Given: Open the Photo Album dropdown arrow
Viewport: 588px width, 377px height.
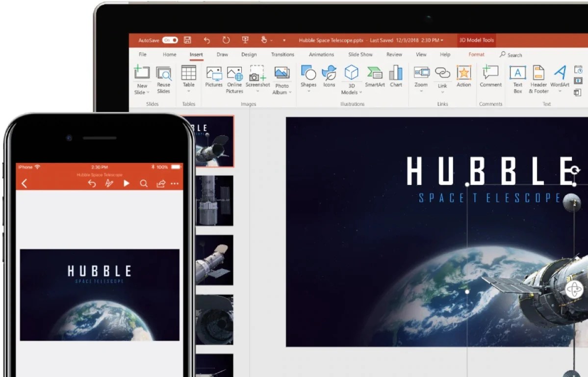Looking at the screenshot, I should 290,92.
